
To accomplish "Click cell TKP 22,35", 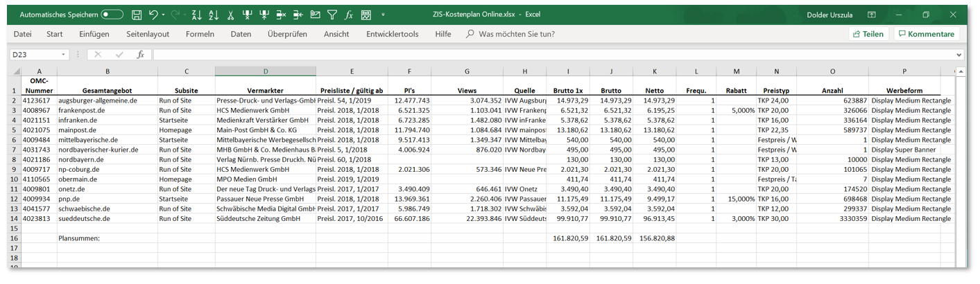I will 776,130.
